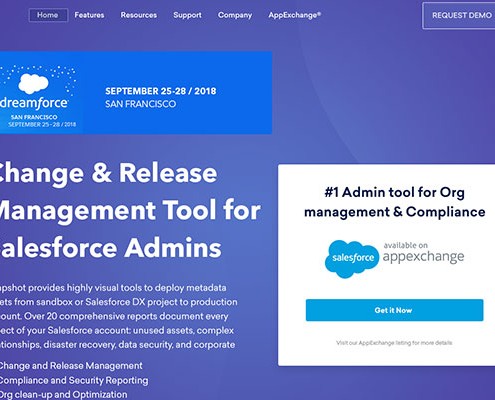Image resolution: width=495 pixels, height=400 pixels.
Task: Open the Company navigation item
Action: point(235,15)
